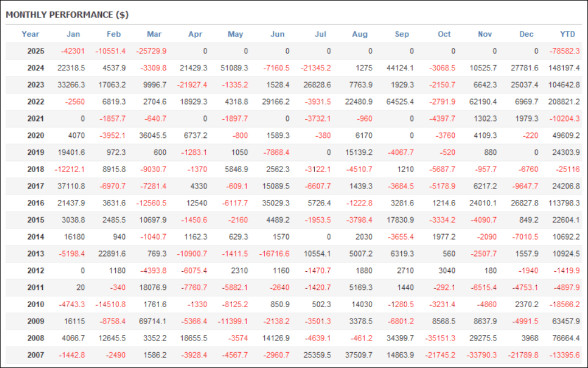Select the 2010 row year label
The height and width of the screenshot is (368, 588).
click(35, 304)
